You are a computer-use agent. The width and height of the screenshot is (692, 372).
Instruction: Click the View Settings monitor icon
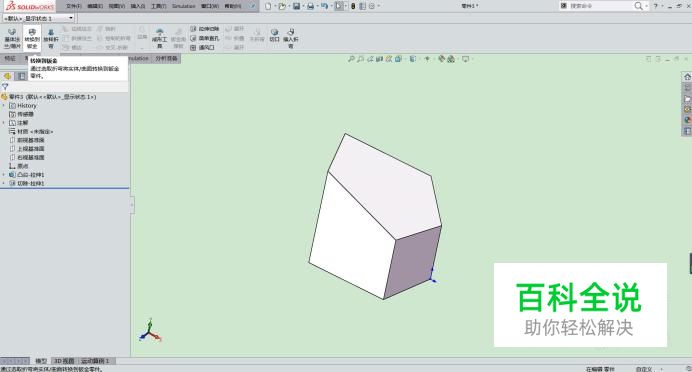click(x=465, y=59)
